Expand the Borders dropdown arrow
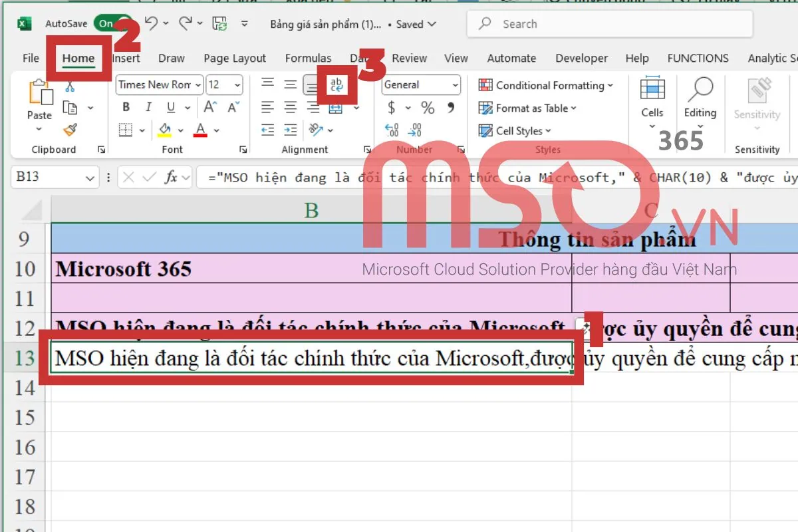The width and height of the screenshot is (798, 532). click(143, 130)
